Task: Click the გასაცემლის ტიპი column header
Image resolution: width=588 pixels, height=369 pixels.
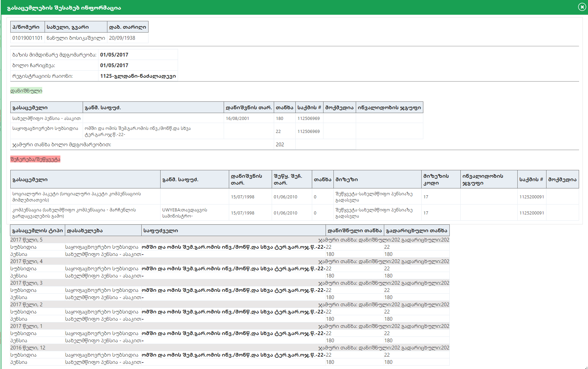Action: [37, 231]
